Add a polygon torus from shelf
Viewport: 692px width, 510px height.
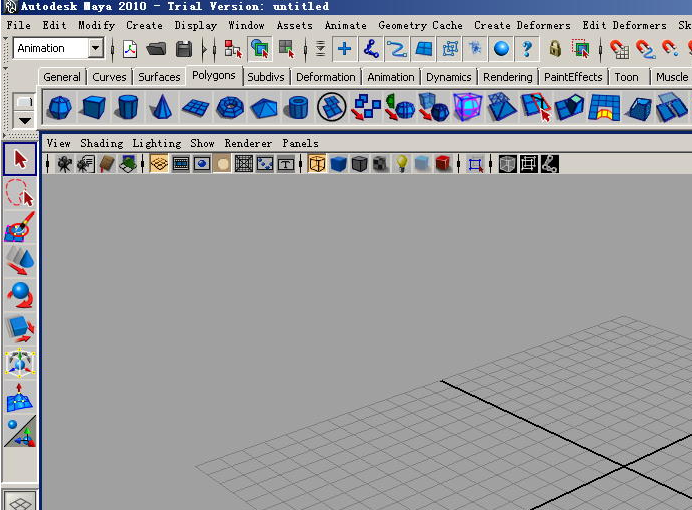point(230,107)
